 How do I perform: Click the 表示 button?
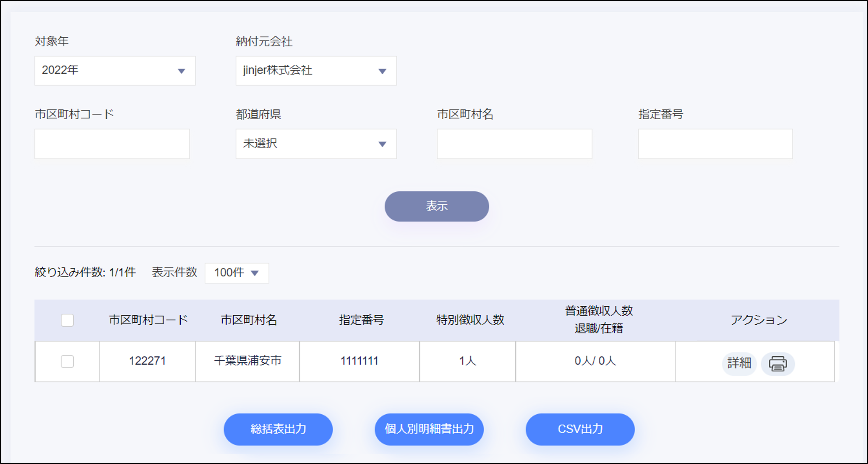[x=436, y=206]
